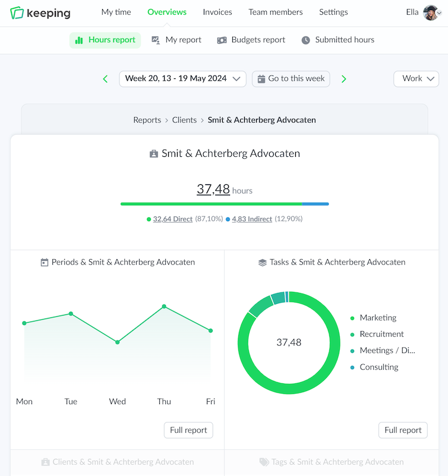Screen dimensions: 448x476
Task: Click the Tuesday data point on line chart
Action: 71,314
